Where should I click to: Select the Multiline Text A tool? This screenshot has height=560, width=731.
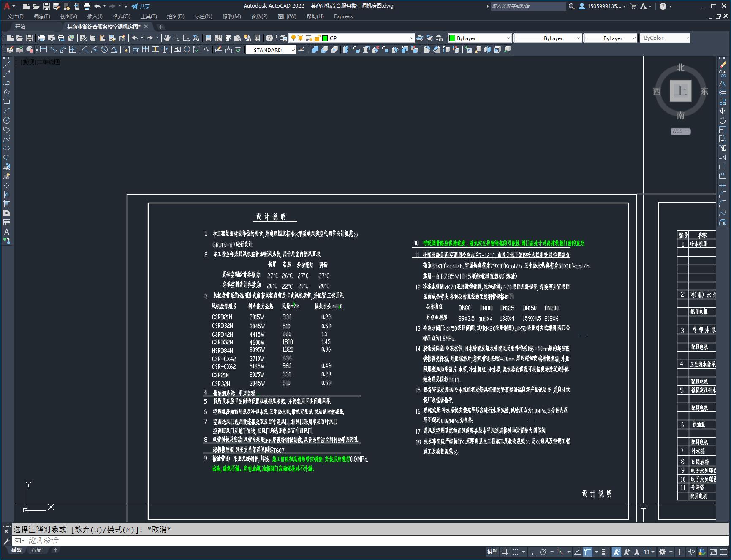7,232
